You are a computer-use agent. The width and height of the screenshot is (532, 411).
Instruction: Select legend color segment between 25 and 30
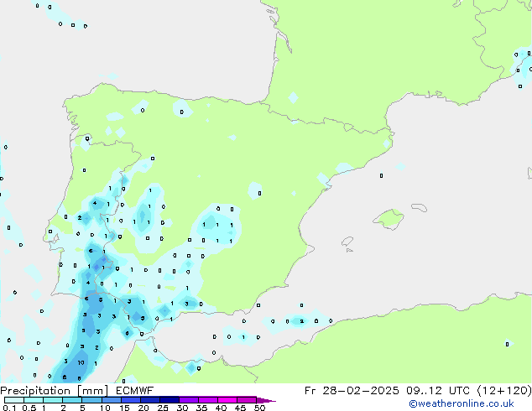point(169,400)
